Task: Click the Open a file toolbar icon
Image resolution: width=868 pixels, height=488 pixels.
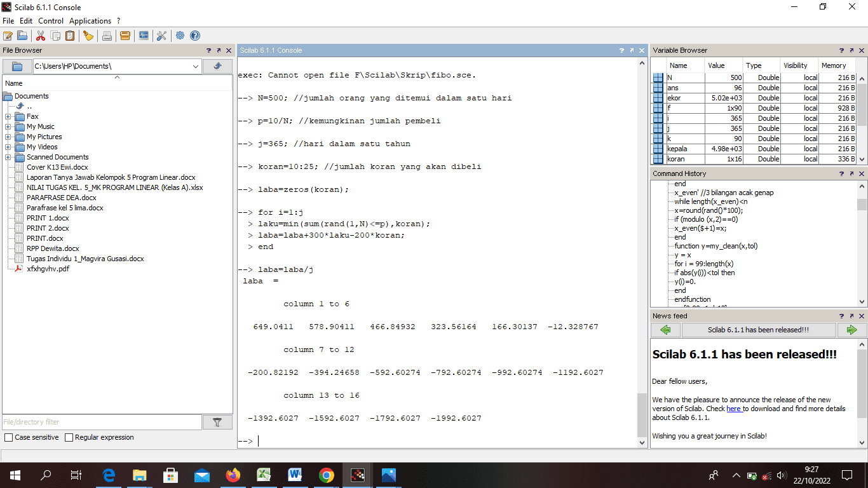Action: pyautogui.click(x=22, y=36)
